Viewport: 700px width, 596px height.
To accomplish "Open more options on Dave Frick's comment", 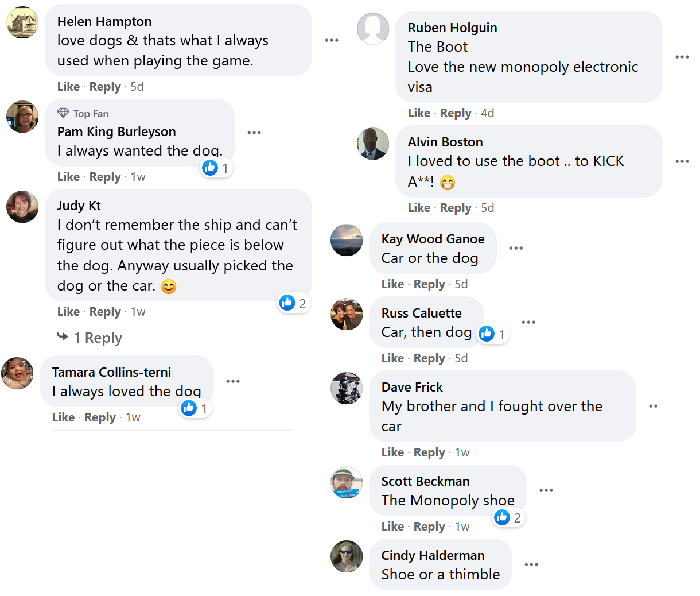I will click(x=653, y=406).
